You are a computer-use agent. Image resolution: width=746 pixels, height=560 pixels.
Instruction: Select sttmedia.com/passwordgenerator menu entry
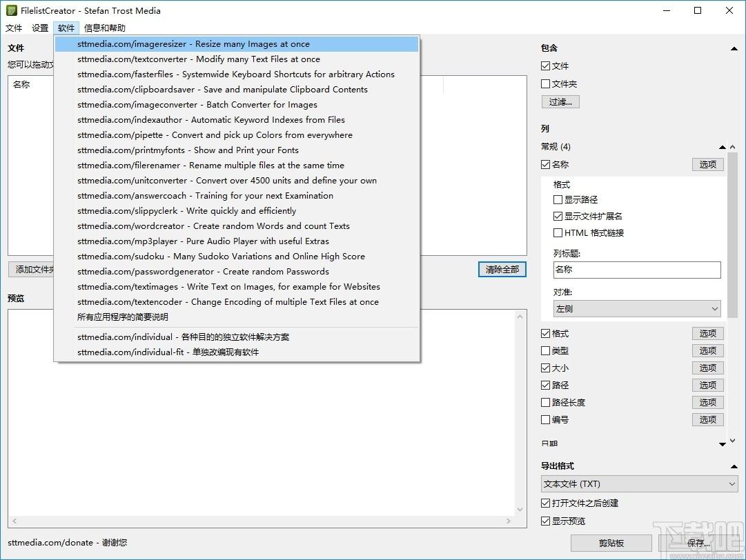(x=237, y=272)
